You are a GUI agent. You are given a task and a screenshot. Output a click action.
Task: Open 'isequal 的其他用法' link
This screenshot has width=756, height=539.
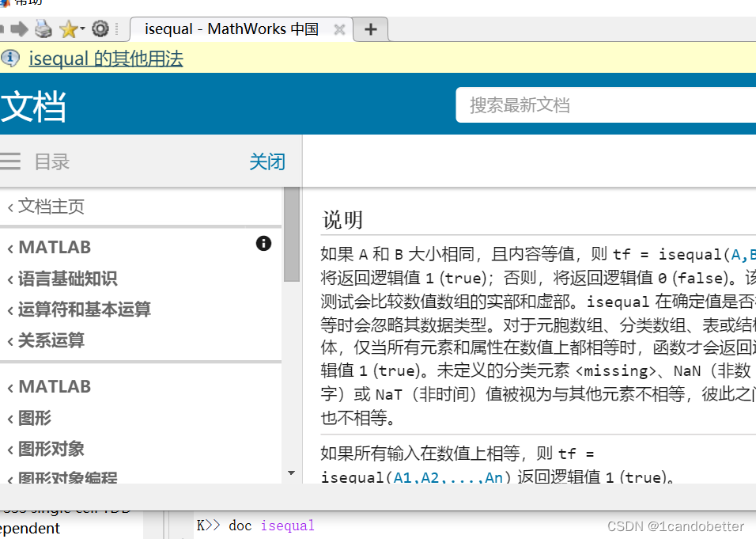pyautogui.click(x=106, y=59)
